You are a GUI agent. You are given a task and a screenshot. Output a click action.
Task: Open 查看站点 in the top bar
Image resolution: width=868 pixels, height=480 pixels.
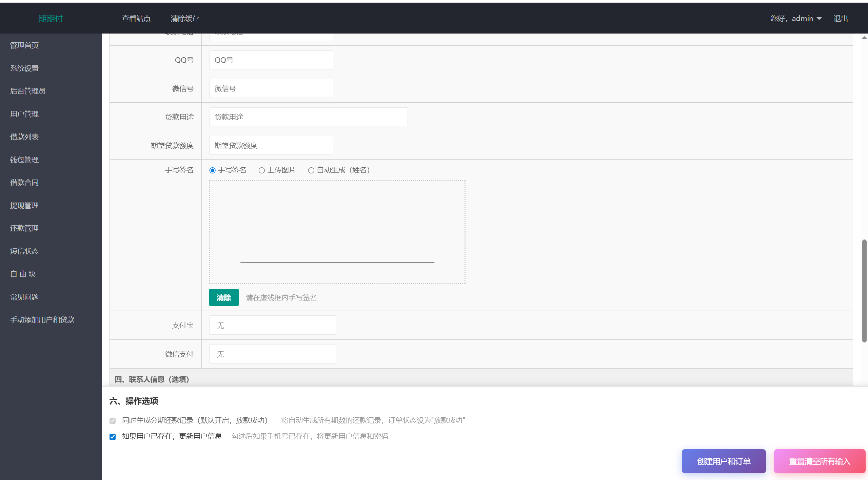pyautogui.click(x=136, y=19)
